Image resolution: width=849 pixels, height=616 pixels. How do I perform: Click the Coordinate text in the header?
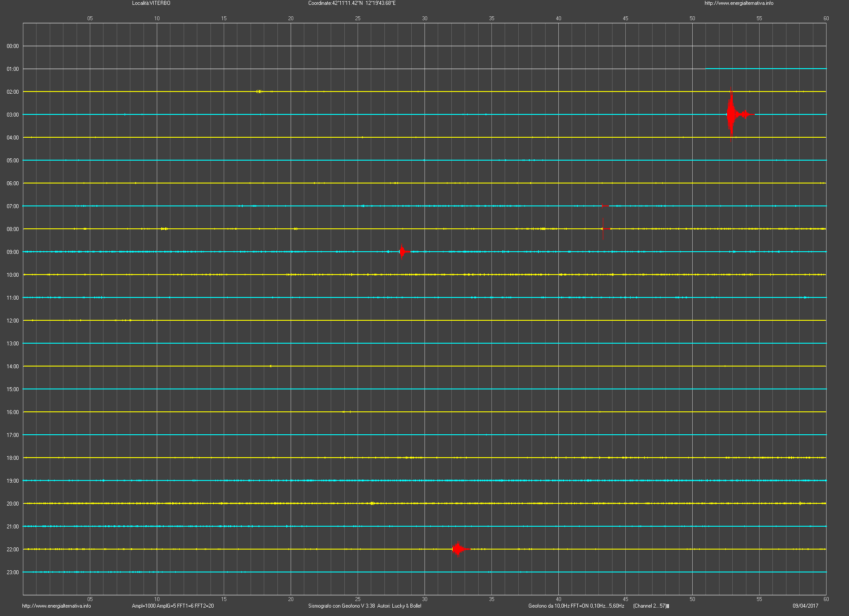[x=351, y=3]
